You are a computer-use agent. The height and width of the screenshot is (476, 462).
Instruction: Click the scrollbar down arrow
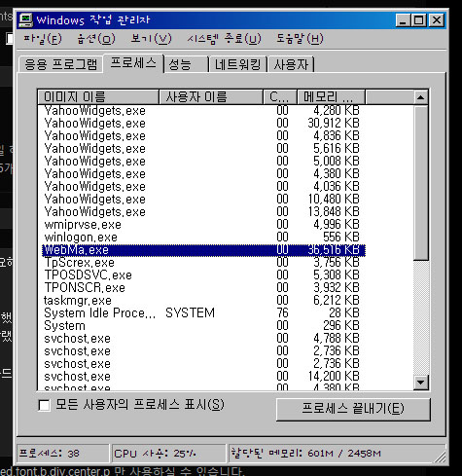pyautogui.click(x=420, y=382)
